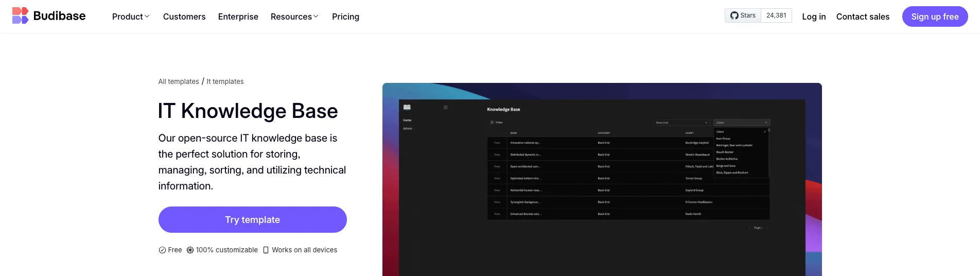Click the book icon in the preview

407,107
